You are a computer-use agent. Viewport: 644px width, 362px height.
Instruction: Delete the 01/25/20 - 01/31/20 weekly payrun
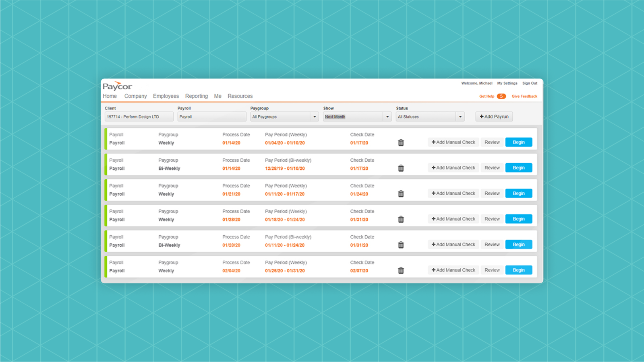pos(401,270)
